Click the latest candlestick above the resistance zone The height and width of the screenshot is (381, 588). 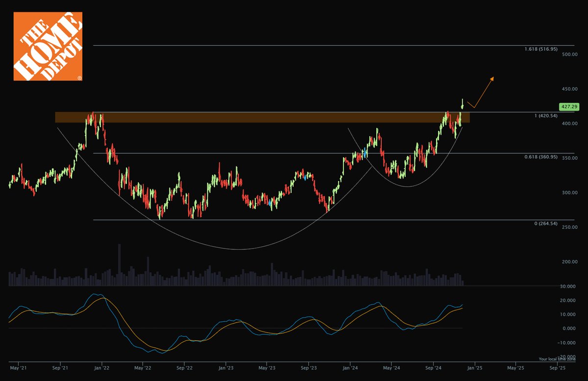click(462, 104)
